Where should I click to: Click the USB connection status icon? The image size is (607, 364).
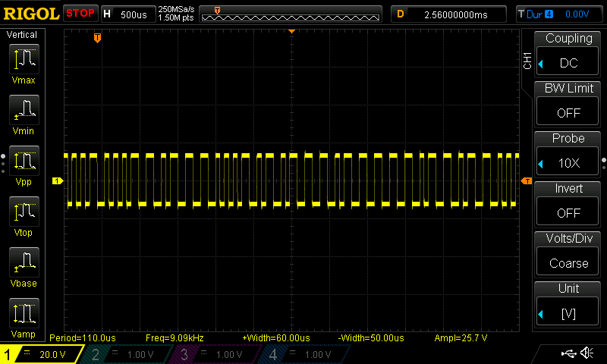(568, 353)
